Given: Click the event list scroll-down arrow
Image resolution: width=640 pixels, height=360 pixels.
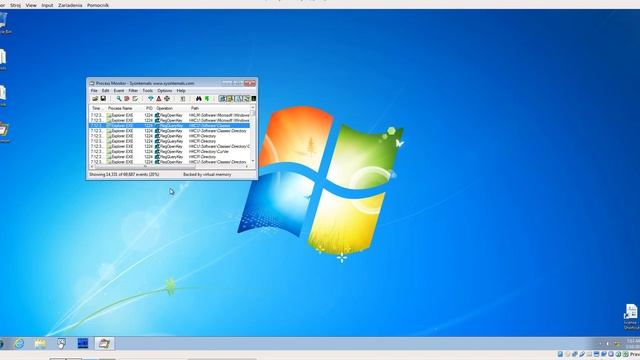Looking at the screenshot, I should point(253,161).
